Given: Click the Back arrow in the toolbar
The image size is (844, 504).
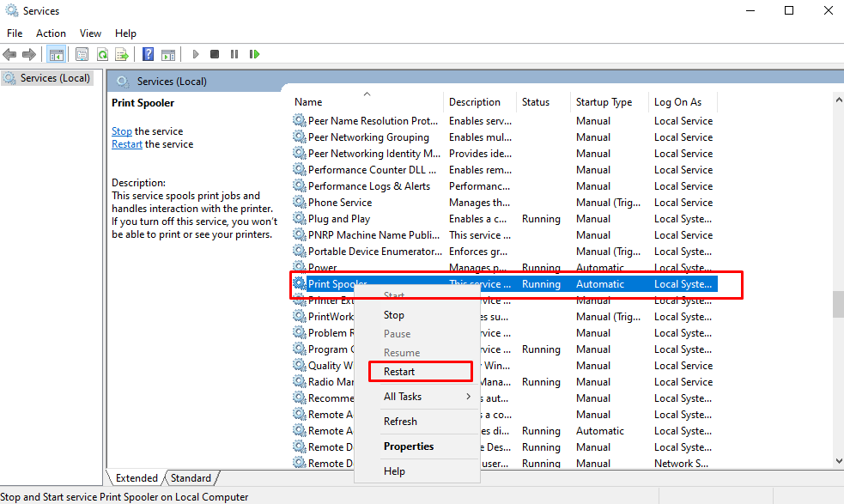Looking at the screenshot, I should tap(10, 54).
